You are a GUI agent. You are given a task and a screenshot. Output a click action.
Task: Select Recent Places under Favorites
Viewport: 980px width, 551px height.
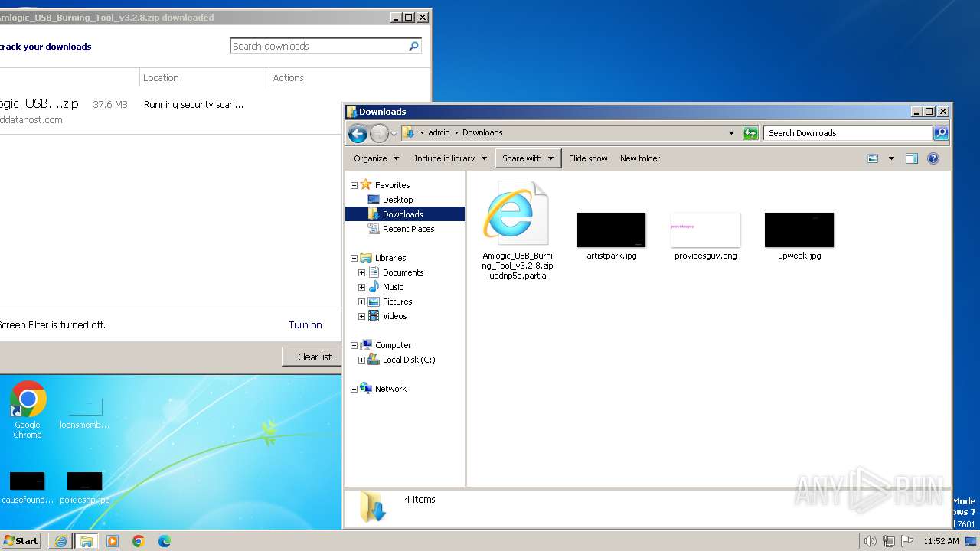tap(408, 229)
